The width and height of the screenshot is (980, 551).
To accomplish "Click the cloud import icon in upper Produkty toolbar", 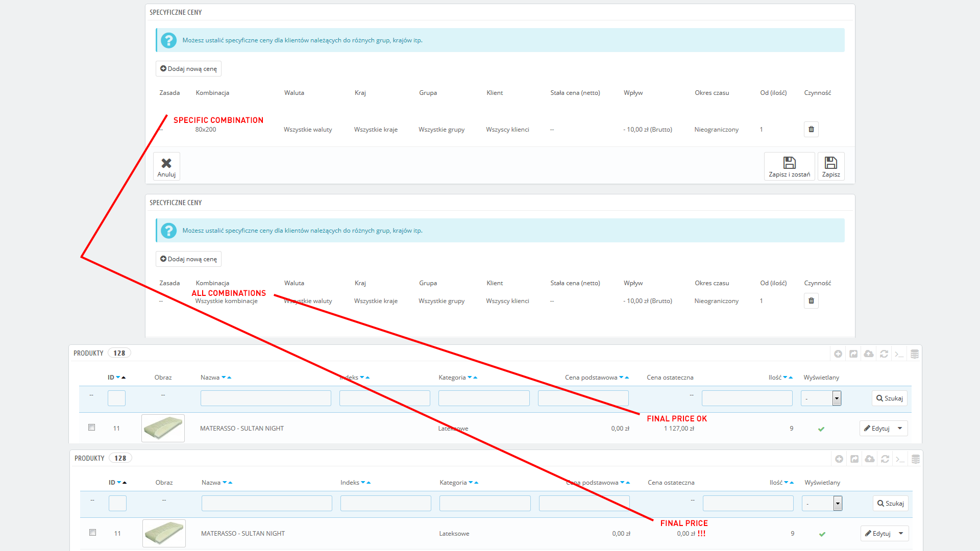I will tap(869, 354).
